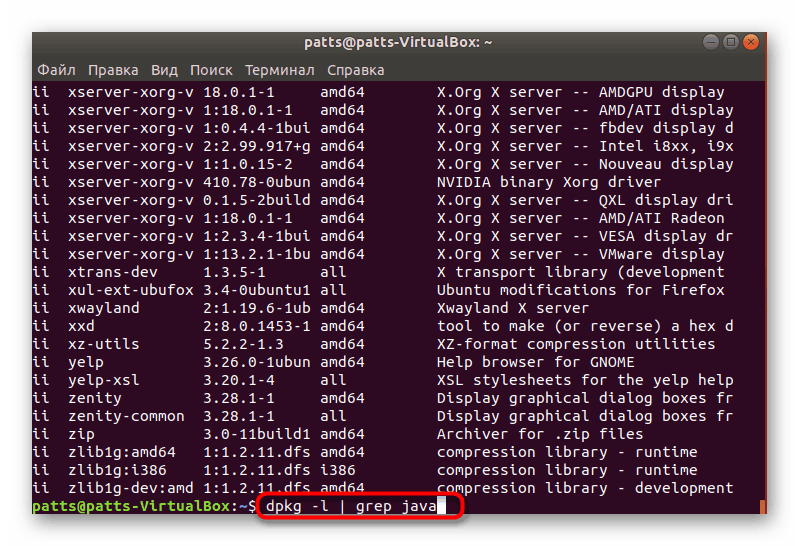The image size is (799, 546).
Task: Click the text 'compression library - development'
Action: pos(585,488)
